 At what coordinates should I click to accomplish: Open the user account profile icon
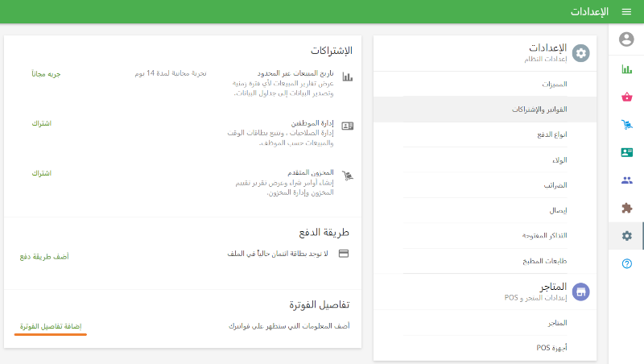pos(626,39)
